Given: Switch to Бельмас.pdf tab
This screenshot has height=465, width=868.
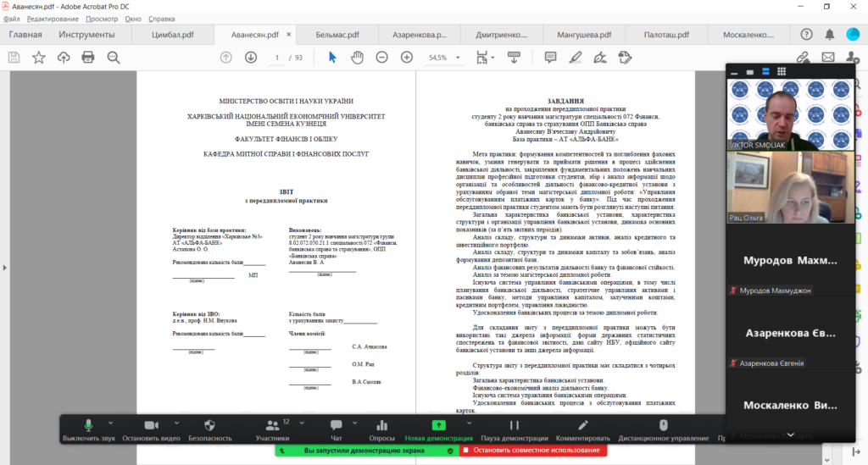Looking at the screenshot, I should click(337, 34).
